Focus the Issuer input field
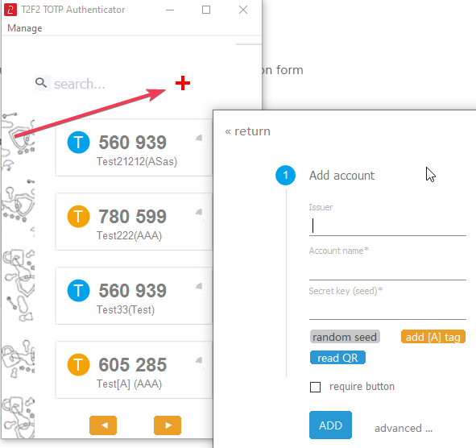476x448 pixels. click(387, 226)
